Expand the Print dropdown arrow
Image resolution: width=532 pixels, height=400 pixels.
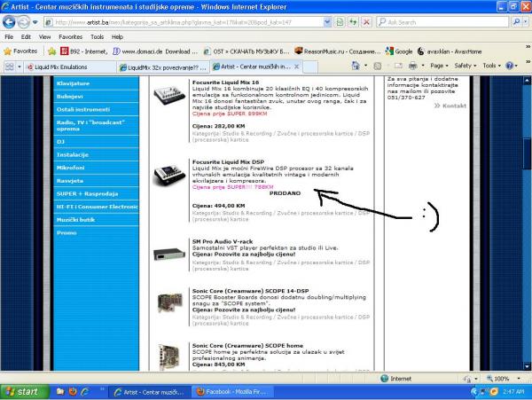[x=423, y=66]
